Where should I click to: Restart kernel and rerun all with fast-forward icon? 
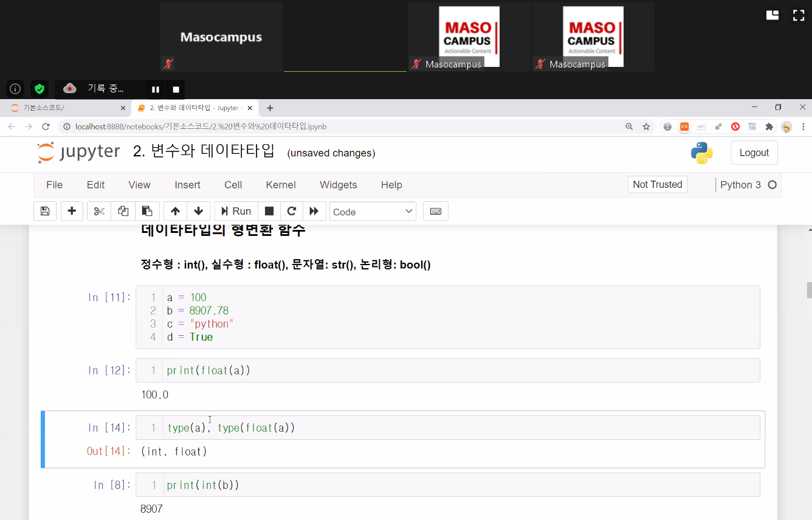(314, 211)
